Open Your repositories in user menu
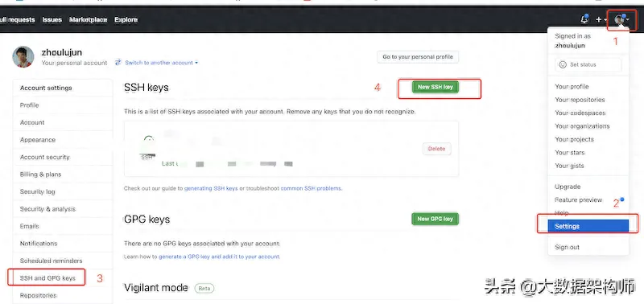This screenshot has height=304, width=644. point(588,100)
